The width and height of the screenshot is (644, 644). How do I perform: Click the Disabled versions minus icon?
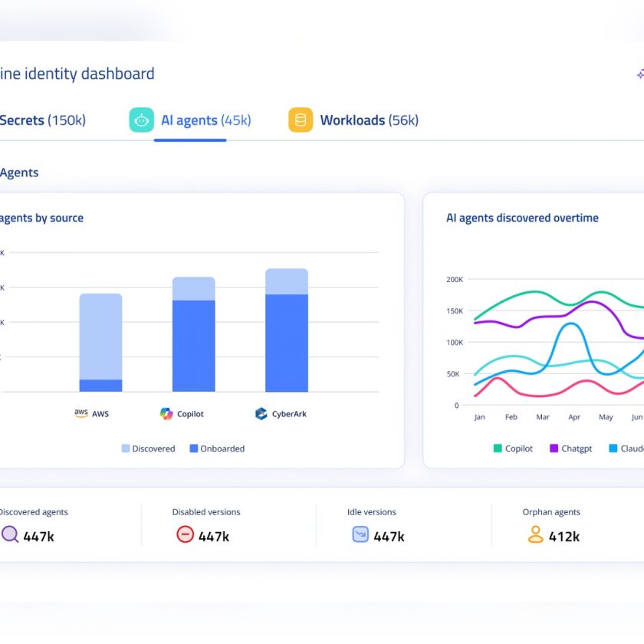pos(185,534)
